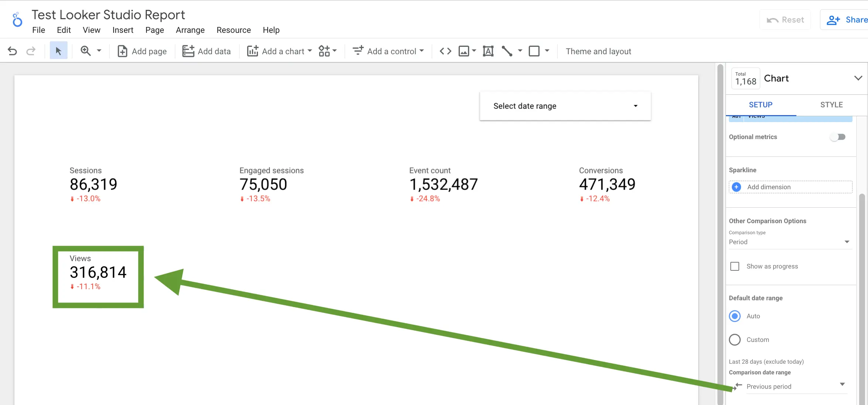Select the line drawing tool
Viewport: 868px width, 405px height.
[x=507, y=51]
